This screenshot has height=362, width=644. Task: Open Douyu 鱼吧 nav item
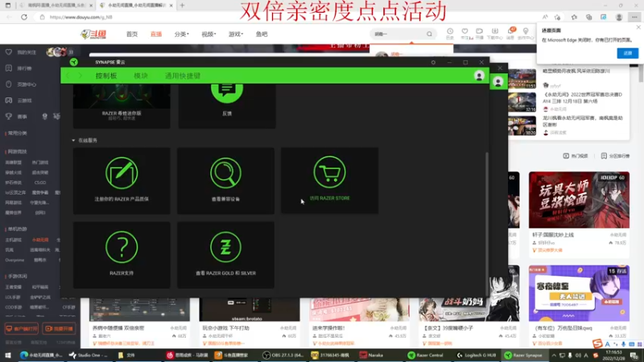(x=262, y=34)
